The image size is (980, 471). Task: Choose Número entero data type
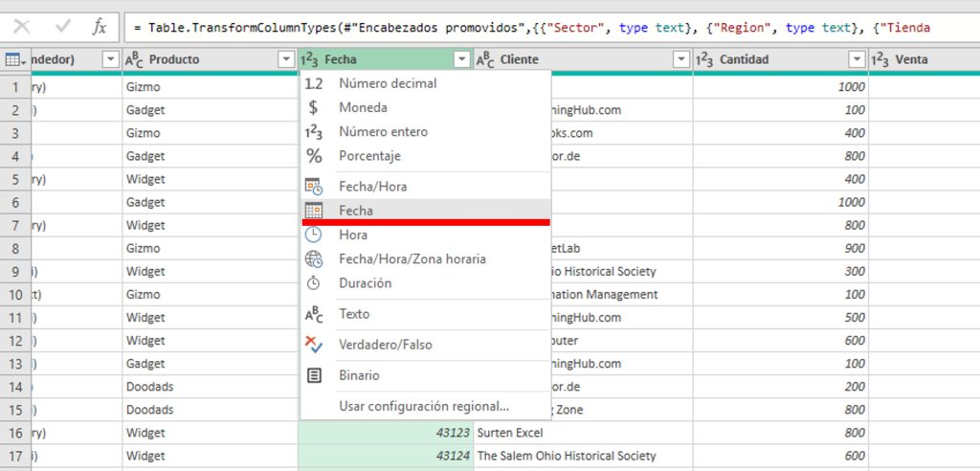(x=426, y=132)
